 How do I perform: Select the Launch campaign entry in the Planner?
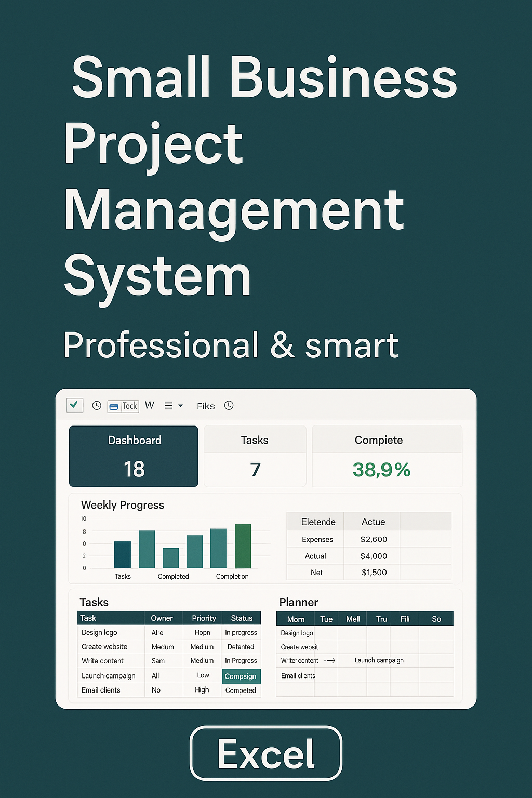coord(379,660)
